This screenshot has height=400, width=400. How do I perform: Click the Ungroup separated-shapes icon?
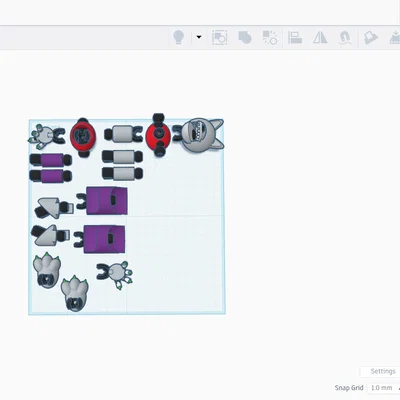pos(270,37)
